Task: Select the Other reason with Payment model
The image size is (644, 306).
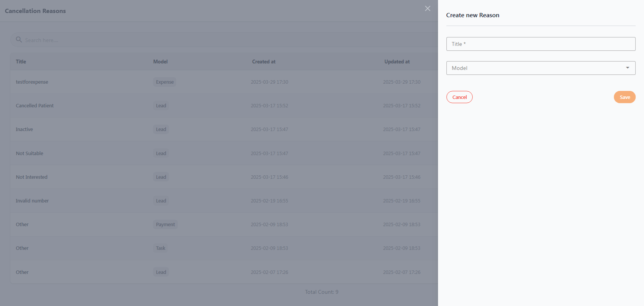Action: click(x=22, y=224)
